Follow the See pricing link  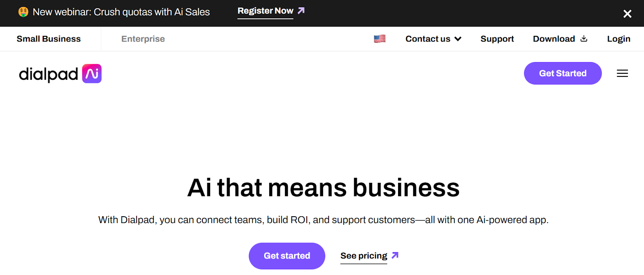click(x=363, y=256)
